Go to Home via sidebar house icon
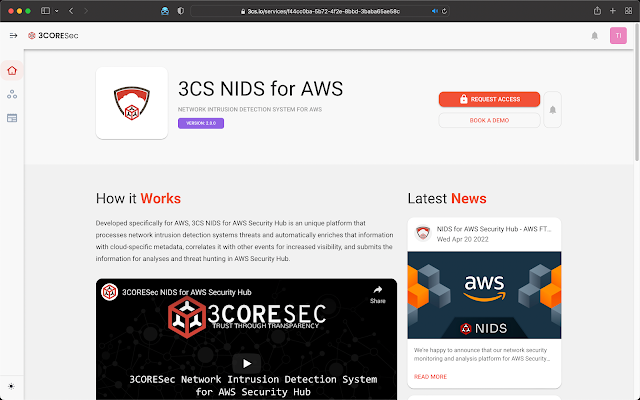 (12, 71)
